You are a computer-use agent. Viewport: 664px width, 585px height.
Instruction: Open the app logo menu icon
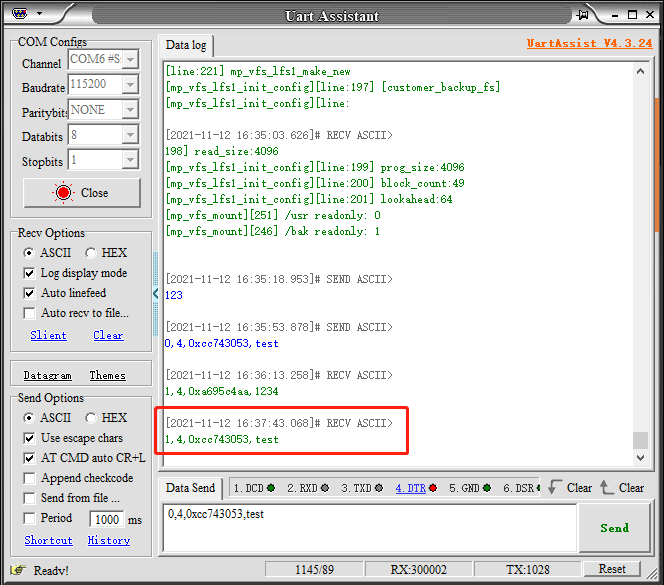pos(19,14)
